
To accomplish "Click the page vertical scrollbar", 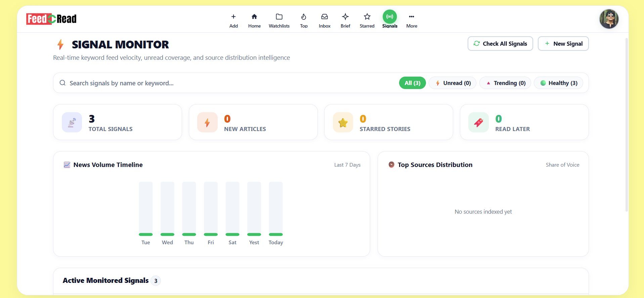I will (x=627, y=124).
